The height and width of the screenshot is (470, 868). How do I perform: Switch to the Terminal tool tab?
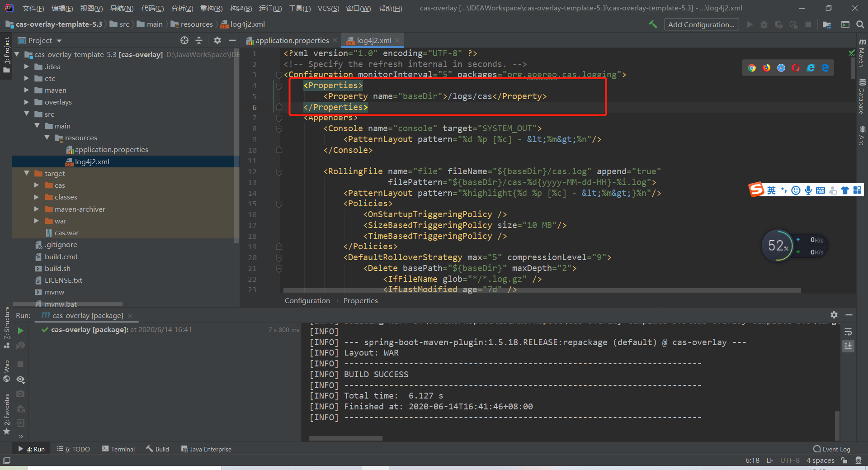click(x=118, y=449)
